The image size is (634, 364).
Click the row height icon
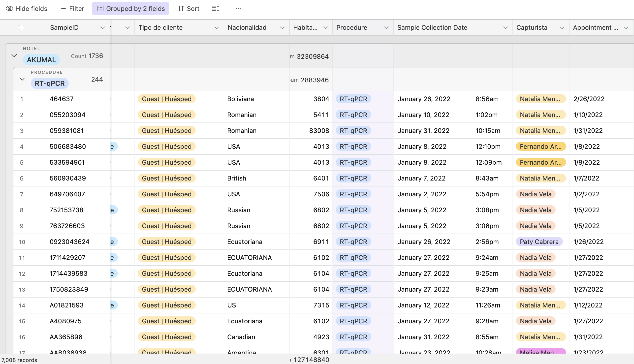215,8
